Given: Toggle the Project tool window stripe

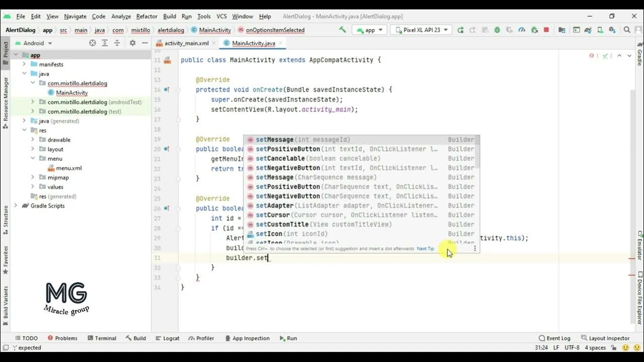Looking at the screenshot, I should 6,52.
